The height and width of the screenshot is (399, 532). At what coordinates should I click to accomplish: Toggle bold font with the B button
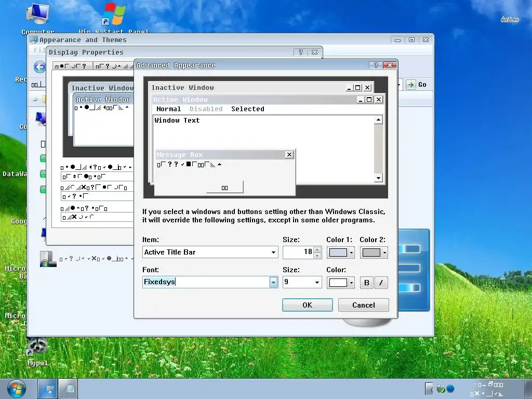366,283
